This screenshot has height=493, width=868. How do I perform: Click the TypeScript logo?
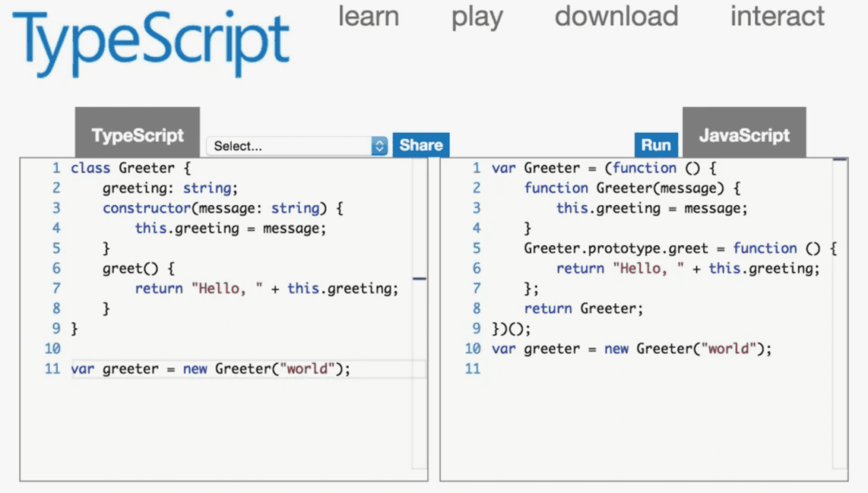(x=150, y=40)
